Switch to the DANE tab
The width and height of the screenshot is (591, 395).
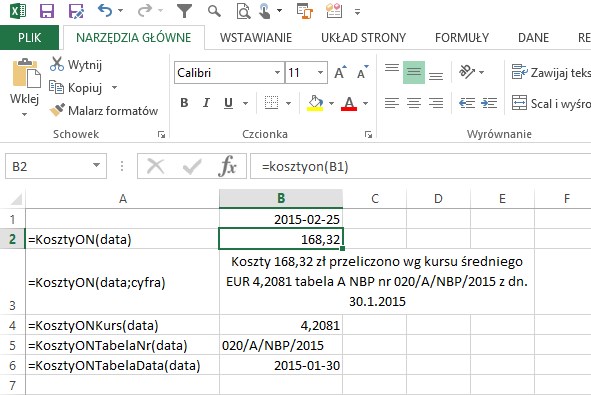point(533,38)
